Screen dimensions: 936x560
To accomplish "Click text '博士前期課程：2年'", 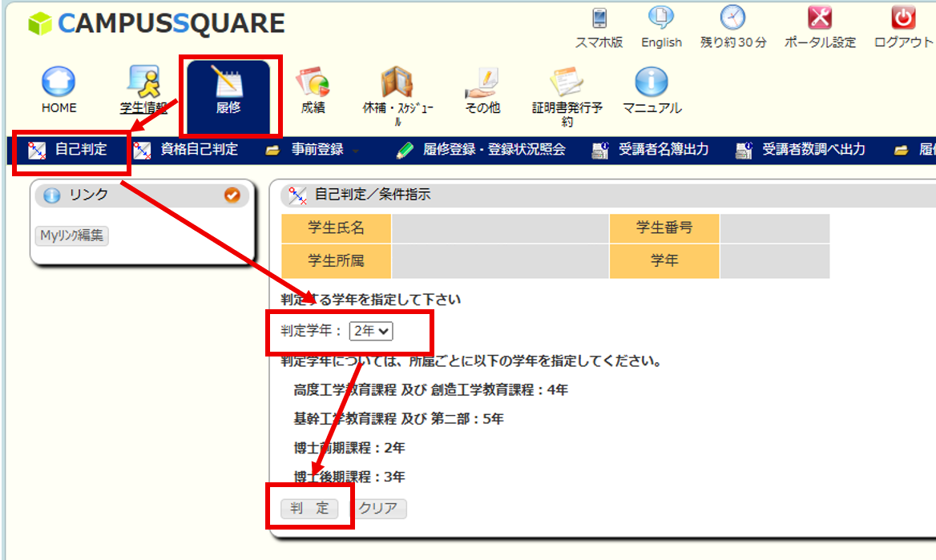I will [x=349, y=448].
